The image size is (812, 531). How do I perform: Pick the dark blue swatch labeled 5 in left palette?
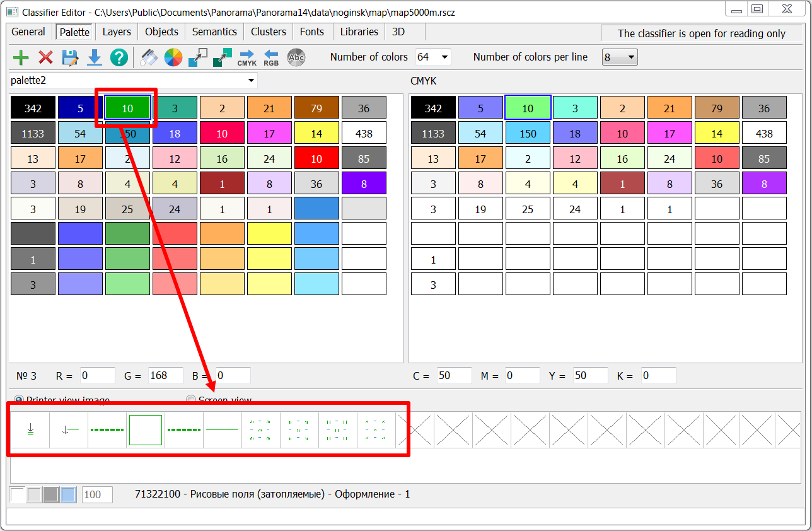pos(80,108)
